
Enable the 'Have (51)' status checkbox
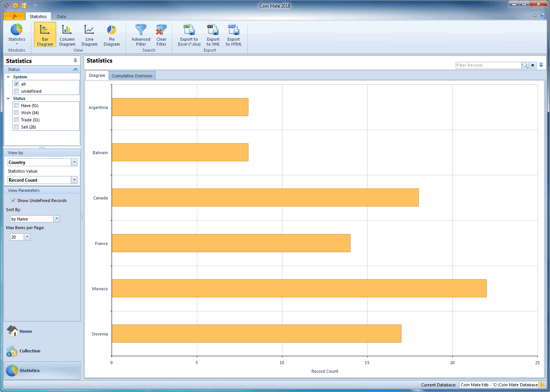click(17, 106)
